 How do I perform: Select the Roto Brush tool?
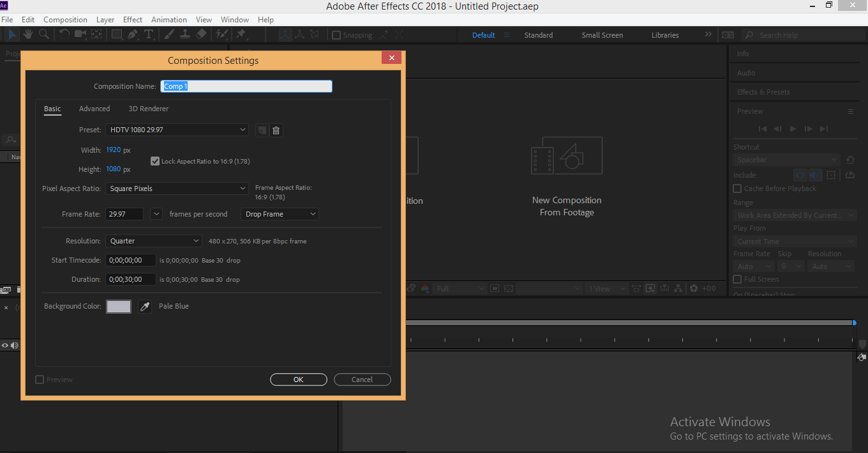pos(221,35)
